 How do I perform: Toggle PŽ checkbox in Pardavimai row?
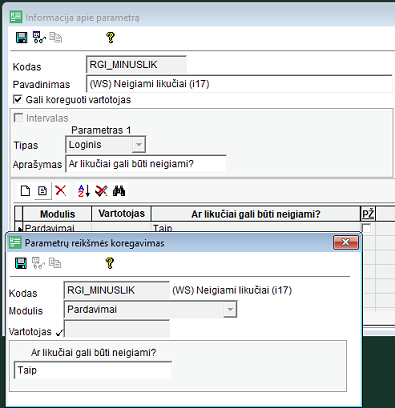(x=367, y=228)
